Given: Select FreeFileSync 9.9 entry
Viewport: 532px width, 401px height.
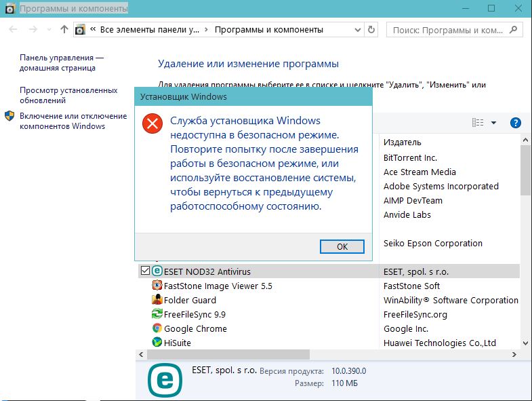Looking at the screenshot, I should click(195, 314).
